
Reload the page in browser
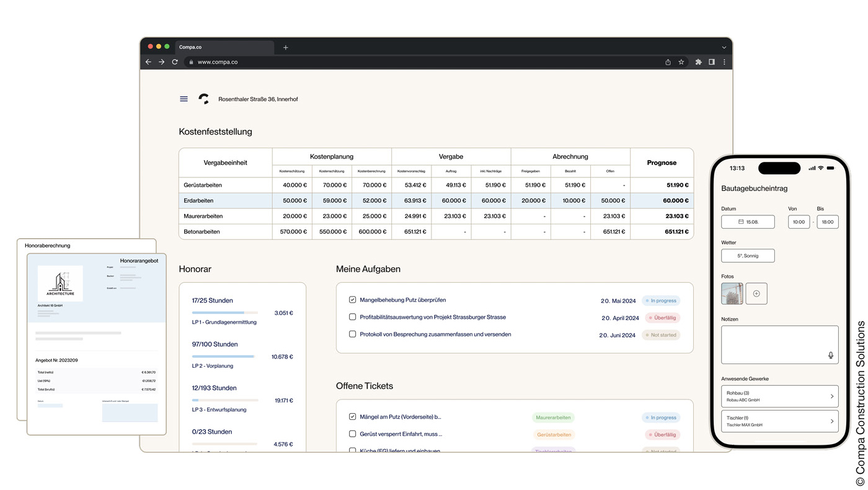click(x=175, y=62)
